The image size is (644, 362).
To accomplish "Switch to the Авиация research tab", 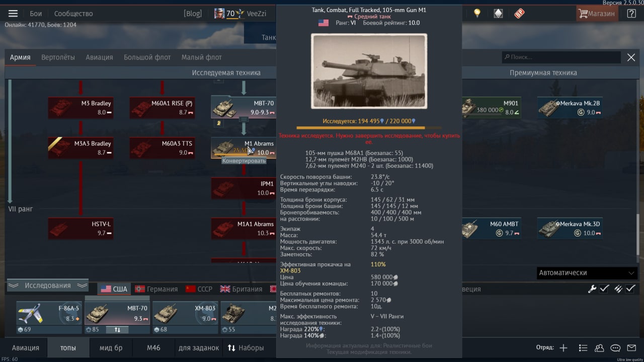I will [99, 57].
